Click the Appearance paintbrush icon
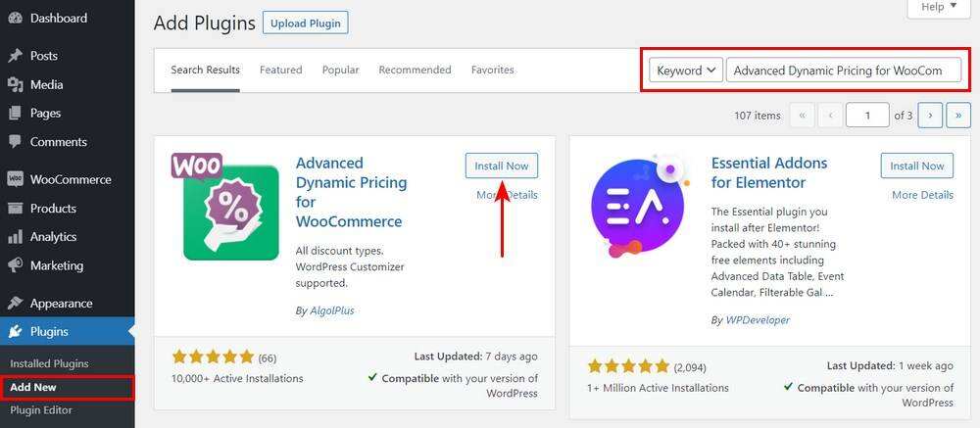This screenshot has height=428, width=980. [x=15, y=304]
